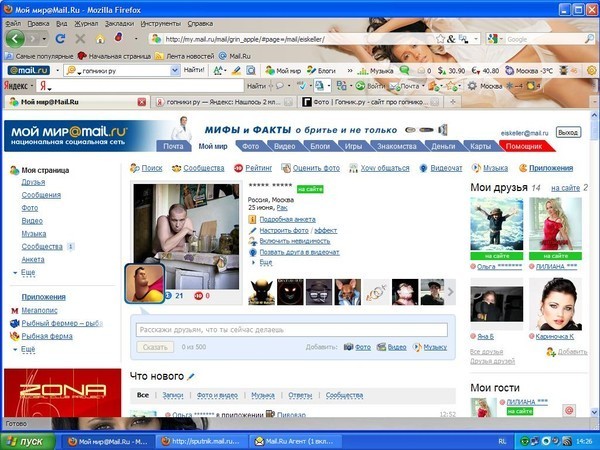Open the Инструменты menu

(x=160, y=24)
